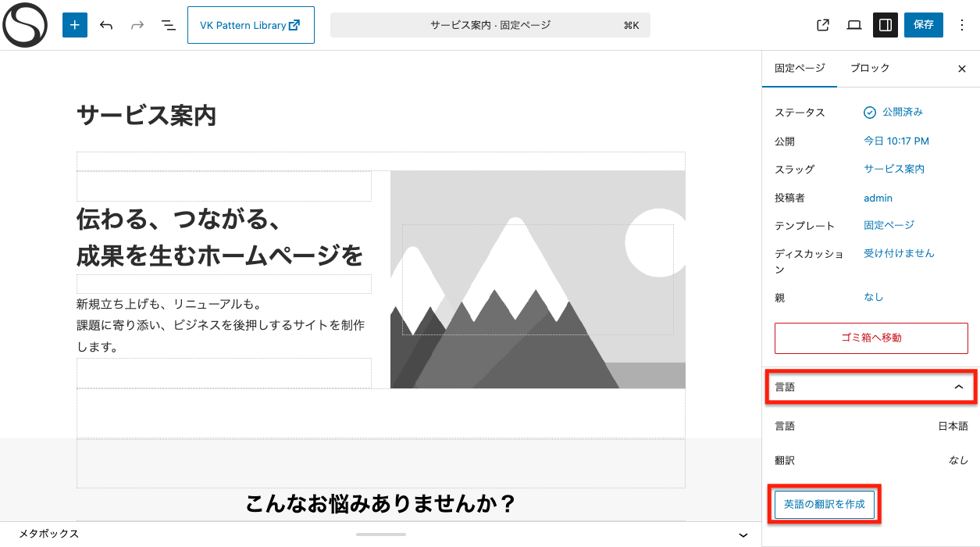Viewport: 980px width, 547px height.
Task: Click the site logo icon
Action: point(25,25)
